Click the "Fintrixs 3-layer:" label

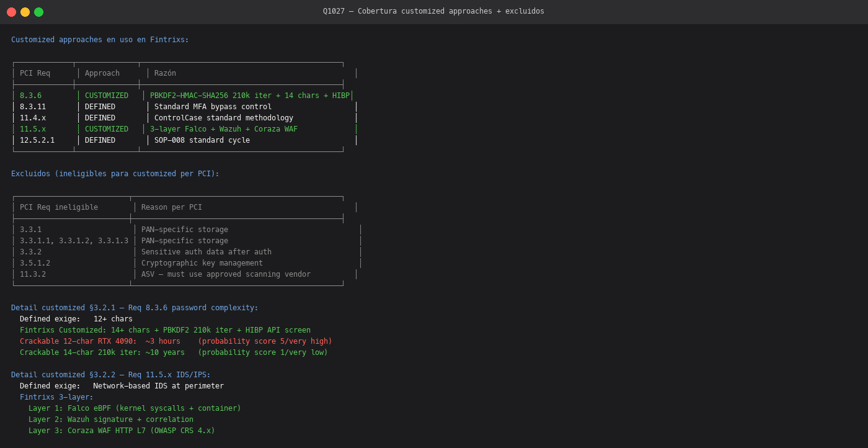click(x=56, y=397)
